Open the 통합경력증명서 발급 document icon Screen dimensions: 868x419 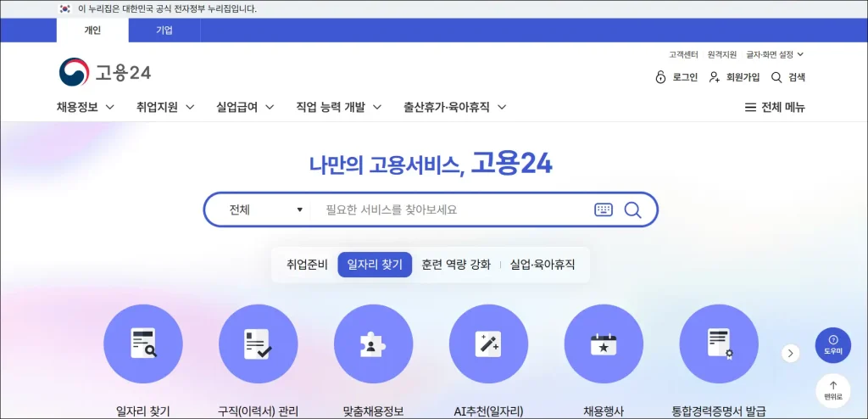click(719, 344)
